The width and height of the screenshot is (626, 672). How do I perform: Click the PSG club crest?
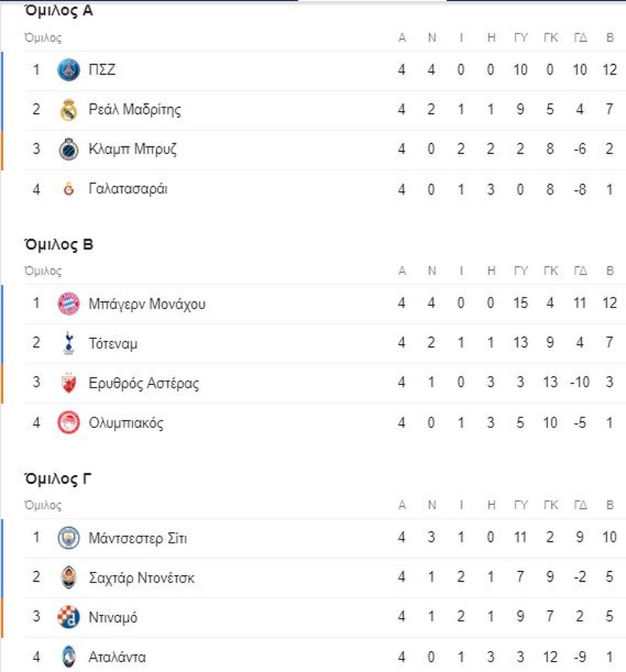click(x=68, y=70)
